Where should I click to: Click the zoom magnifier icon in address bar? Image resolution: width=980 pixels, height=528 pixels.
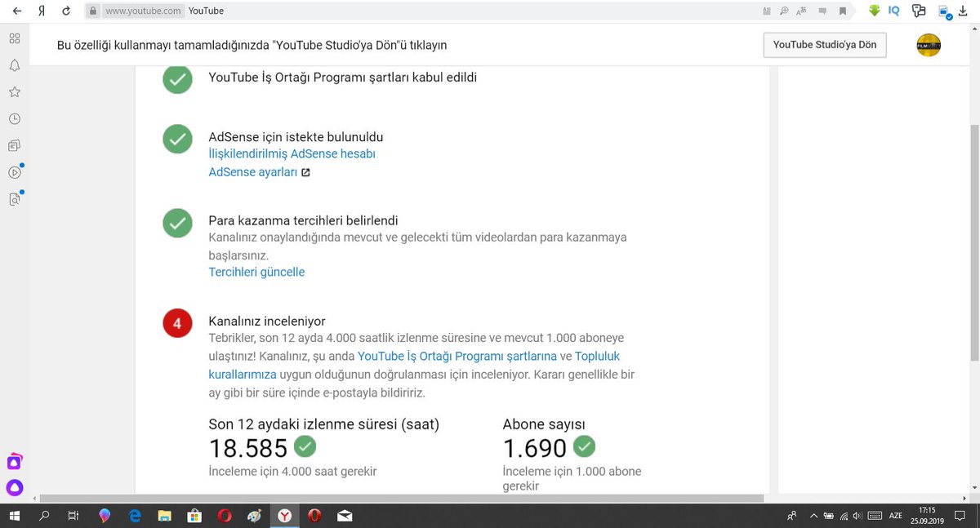click(784, 11)
